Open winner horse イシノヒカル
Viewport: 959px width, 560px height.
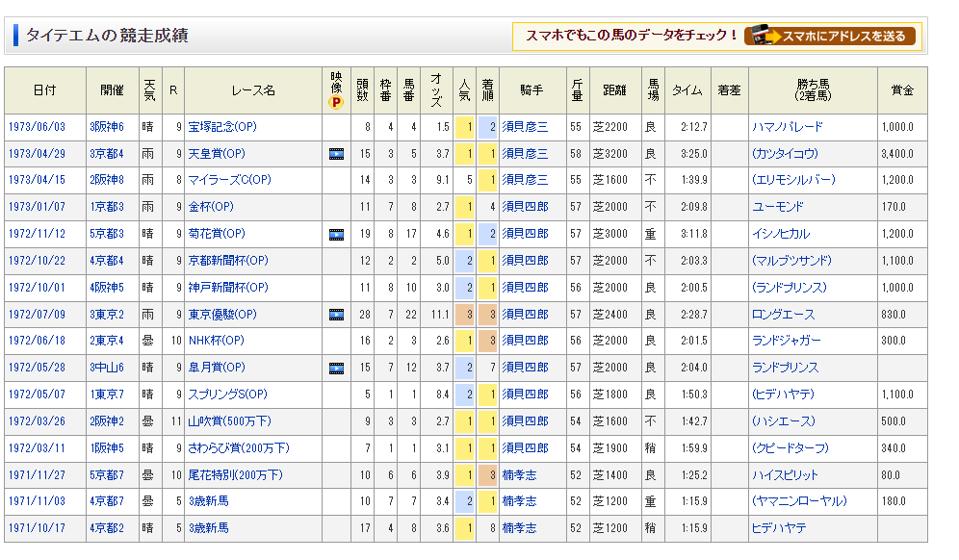[x=781, y=234]
